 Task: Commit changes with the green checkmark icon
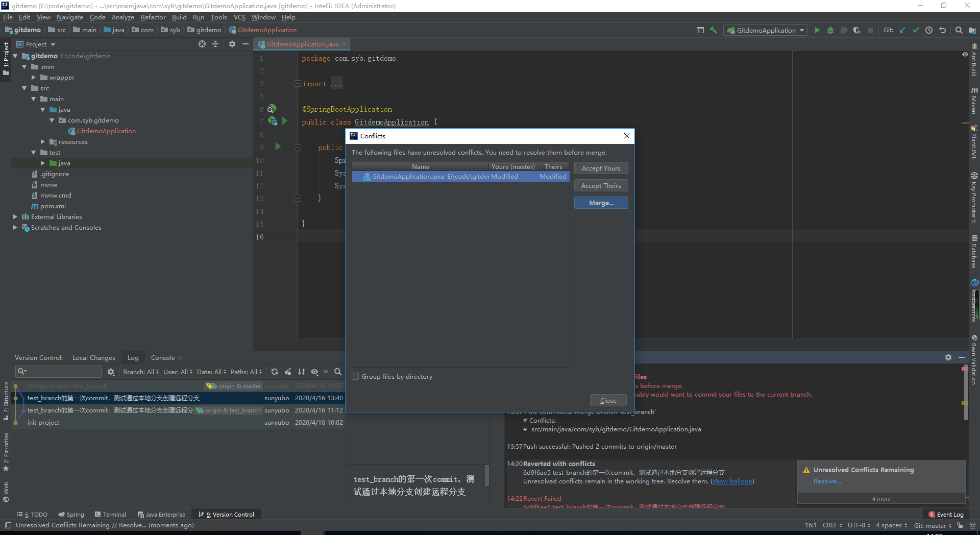[916, 30]
